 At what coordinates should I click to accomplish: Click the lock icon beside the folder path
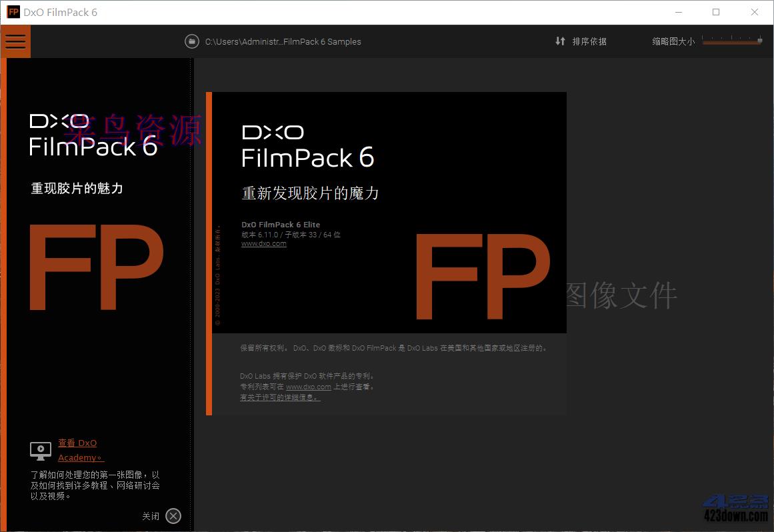192,41
